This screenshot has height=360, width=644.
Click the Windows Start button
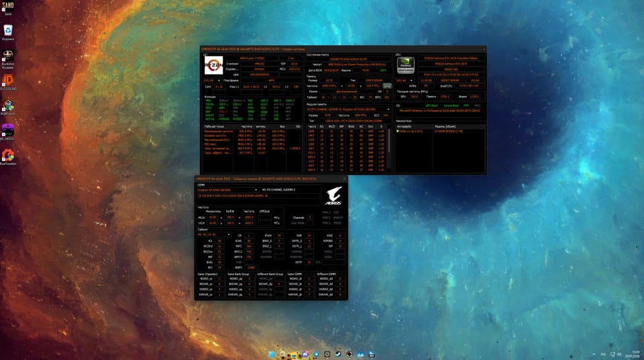coord(272,354)
